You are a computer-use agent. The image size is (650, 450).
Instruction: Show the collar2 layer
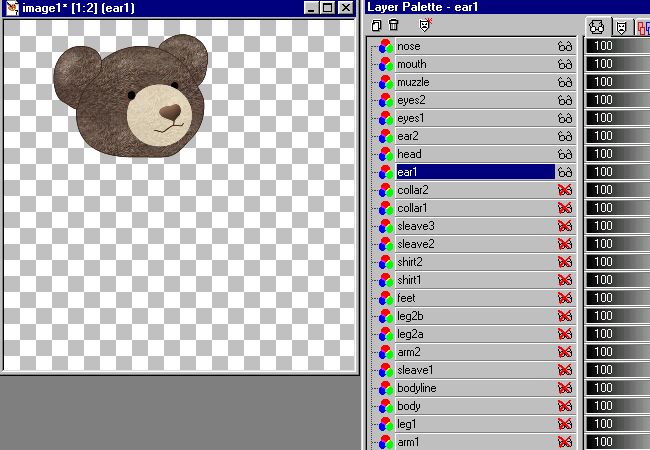pos(565,190)
